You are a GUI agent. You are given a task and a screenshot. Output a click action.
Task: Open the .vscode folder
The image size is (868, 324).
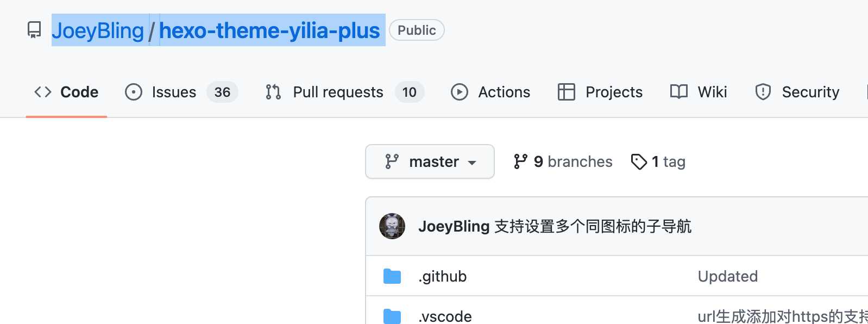[445, 316]
